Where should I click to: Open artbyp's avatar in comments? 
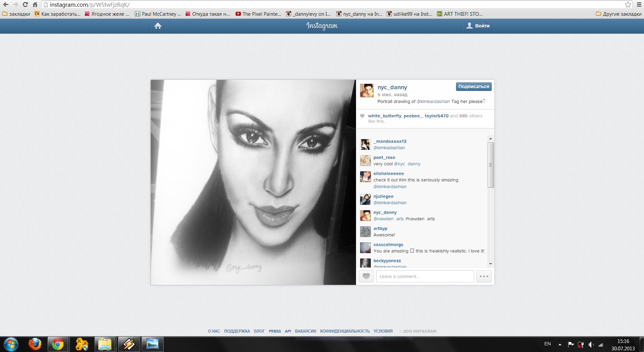pos(365,232)
